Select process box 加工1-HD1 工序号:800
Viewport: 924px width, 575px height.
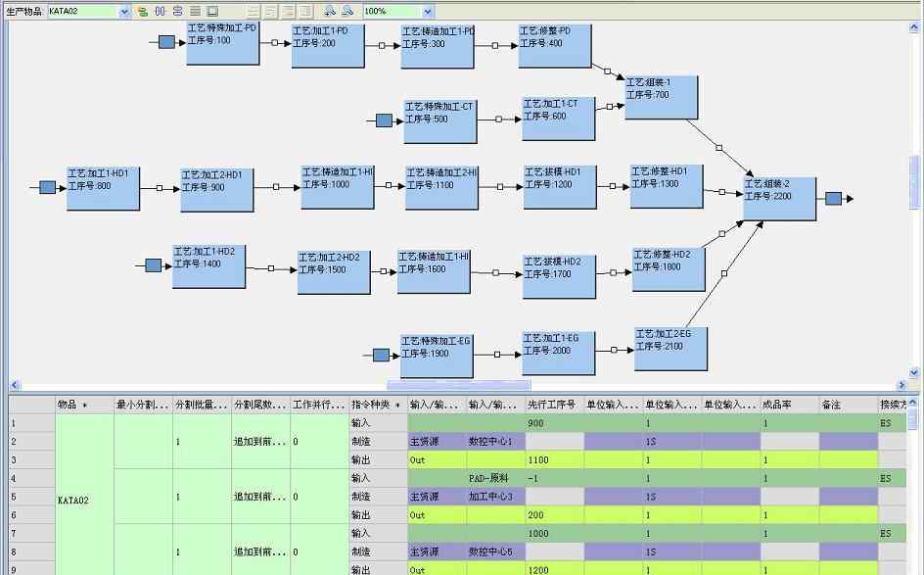(x=103, y=188)
